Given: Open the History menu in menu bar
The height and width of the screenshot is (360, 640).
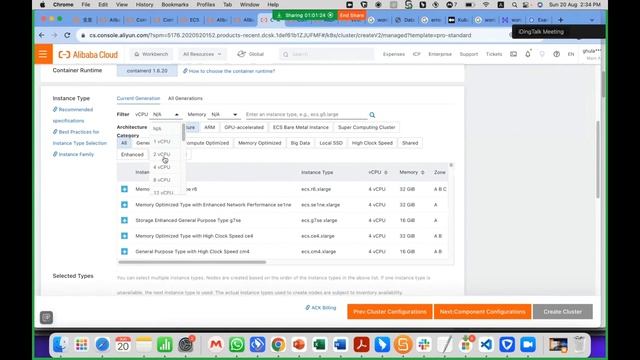Looking at the screenshot, I should point(144,4).
